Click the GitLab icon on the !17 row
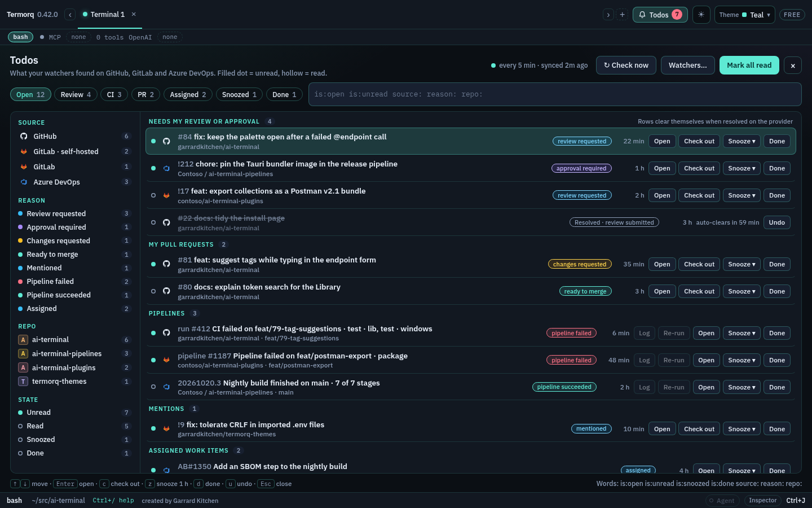This screenshot has width=812, height=508. click(166, 195)
